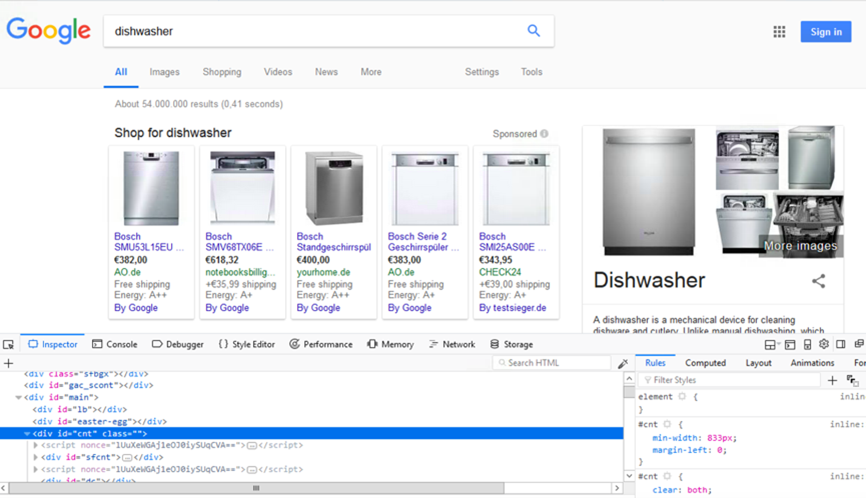This screenshot has height=498, width=866.
Task: Open the frame selector dropdown arrow
Action: click(x=778, y=345)
